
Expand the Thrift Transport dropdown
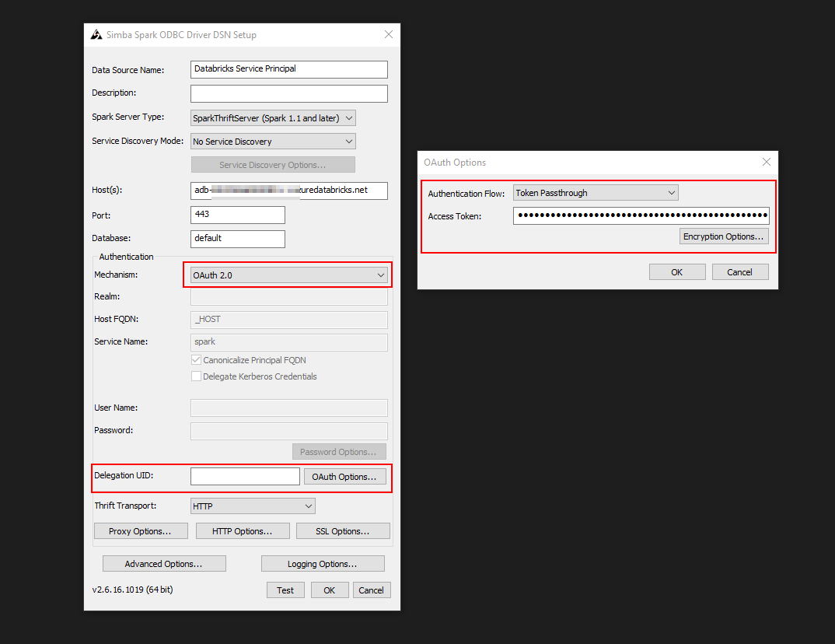point(253,506)
